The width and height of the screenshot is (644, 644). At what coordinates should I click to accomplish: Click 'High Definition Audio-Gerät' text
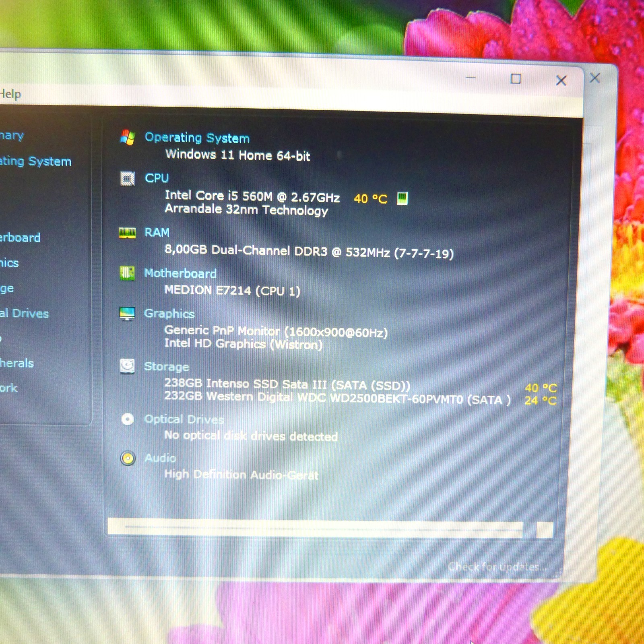coord(242,475)
